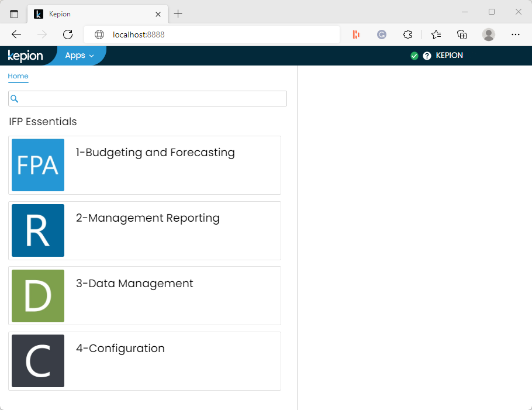Select the green D Data Management icon

38,296
